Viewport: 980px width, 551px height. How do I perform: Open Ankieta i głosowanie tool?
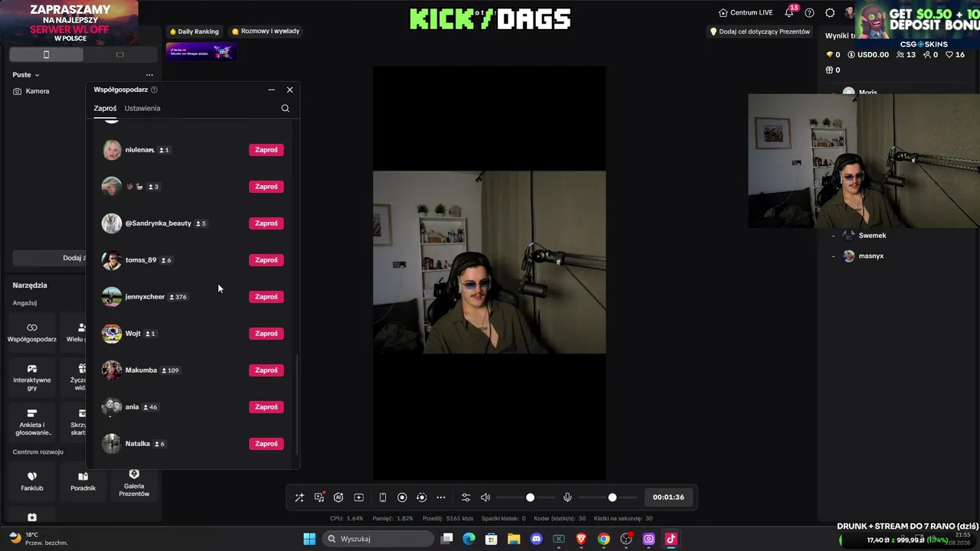coord(32,423)
